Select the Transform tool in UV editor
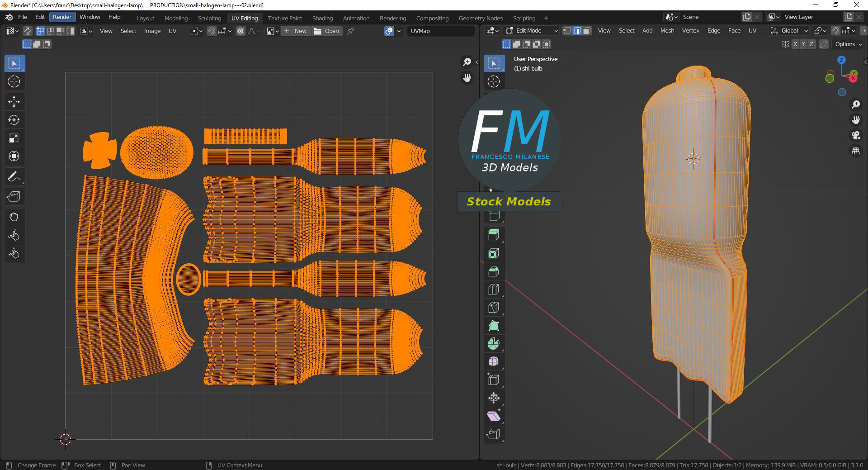This screenshot has width=868, height=470. tap(14, 156)
